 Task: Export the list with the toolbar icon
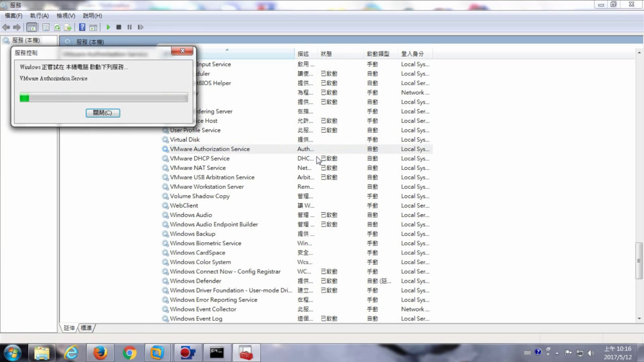point(67,27)
